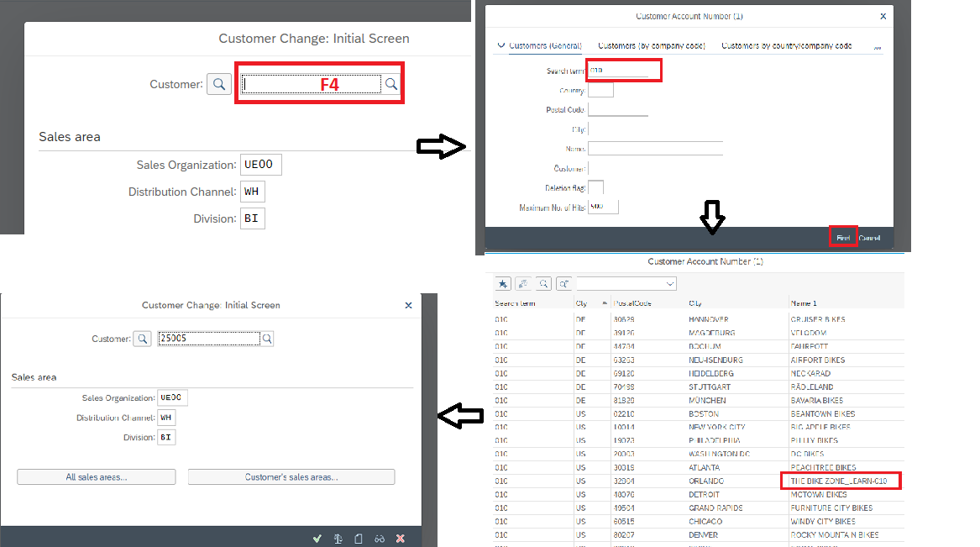Click the Find Next icon in hit list toolbar

point(563,284)
